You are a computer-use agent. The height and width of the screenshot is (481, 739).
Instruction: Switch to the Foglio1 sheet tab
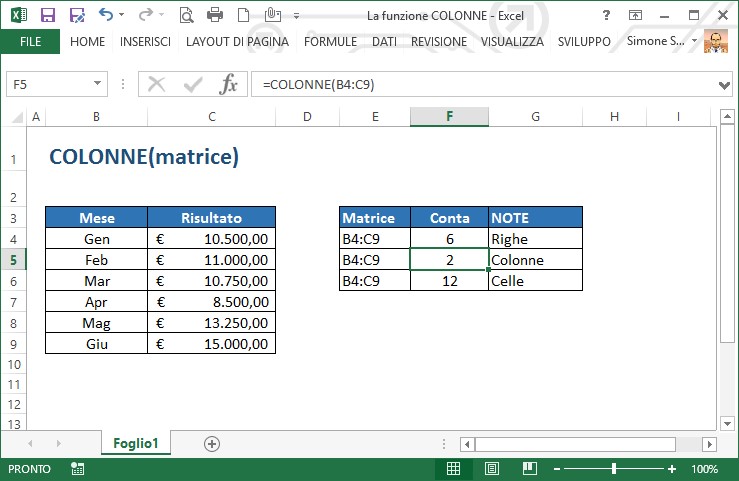pos(136,443)
